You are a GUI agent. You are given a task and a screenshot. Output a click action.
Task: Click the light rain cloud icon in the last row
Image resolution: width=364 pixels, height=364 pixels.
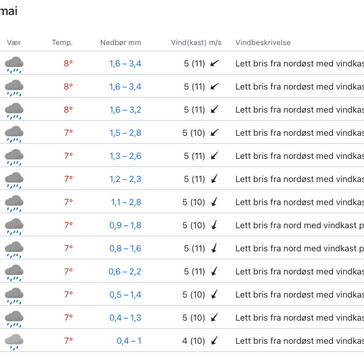click(14, 342)
